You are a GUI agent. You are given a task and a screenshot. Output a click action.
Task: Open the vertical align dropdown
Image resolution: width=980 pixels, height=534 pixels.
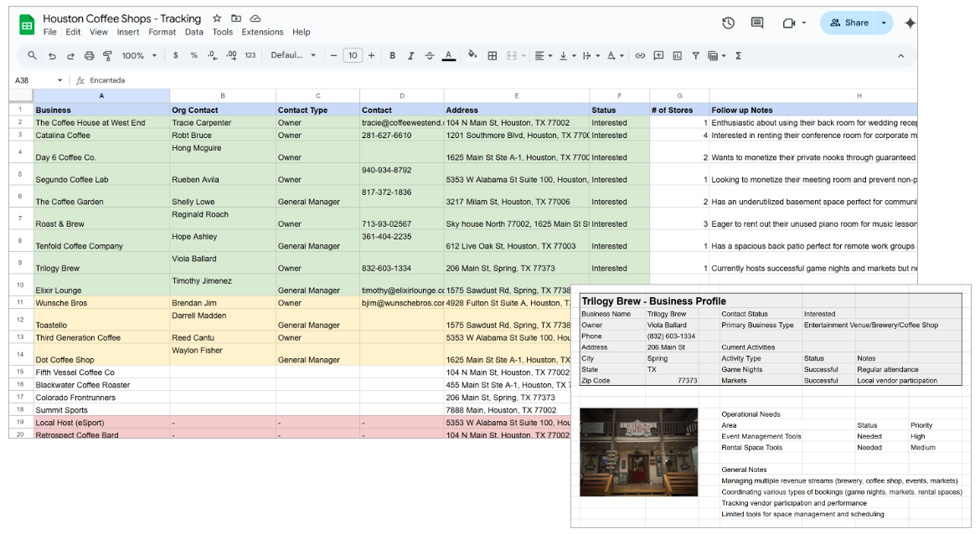point(568,55)
